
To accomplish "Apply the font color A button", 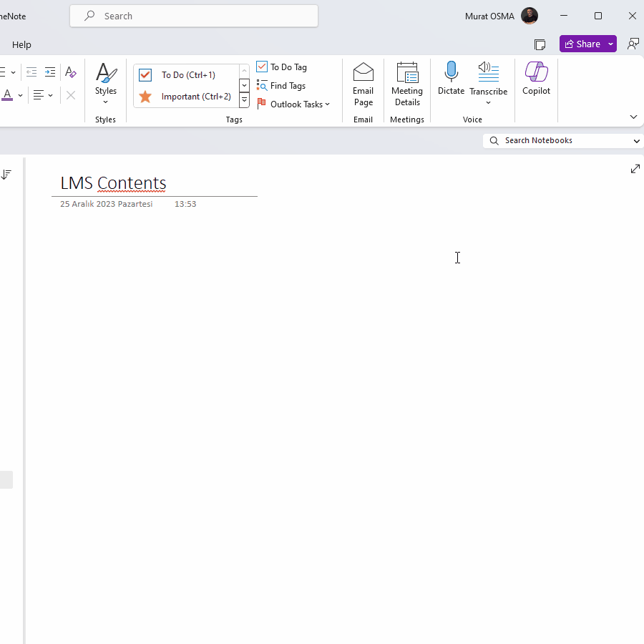I will coord(7,95).
